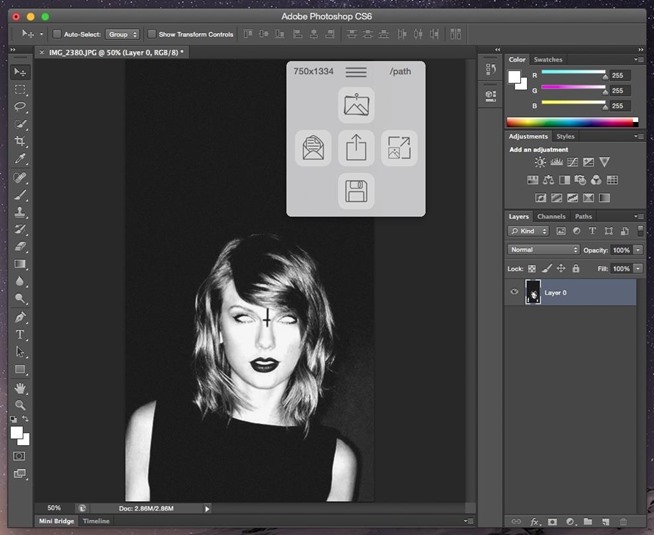654x535 pixels.
Task: Check Show Transform Controls option
Action: (x=152, y=34)
